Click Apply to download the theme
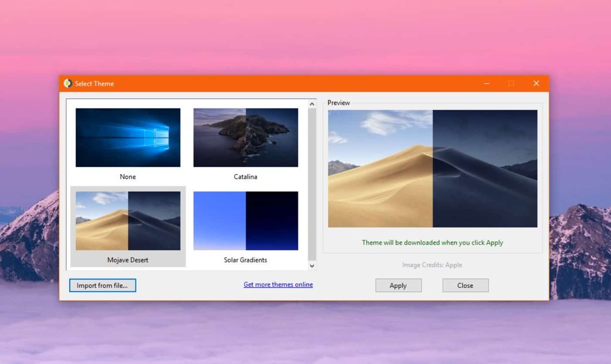Screen dimensions: 611x364 tap(398, 286)
